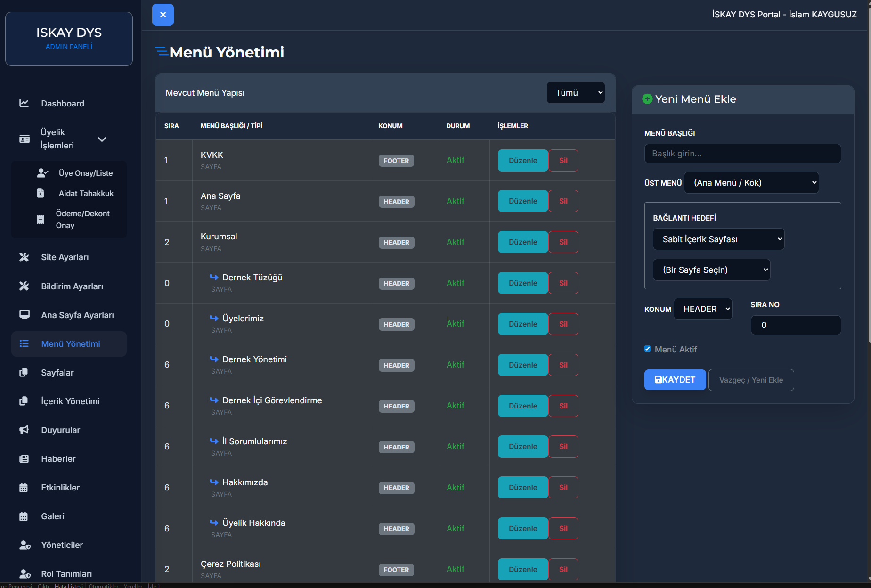Screen dimensions: 871x588
Task: Open the Üst Menü dropdown
Action: coord(751,183)
